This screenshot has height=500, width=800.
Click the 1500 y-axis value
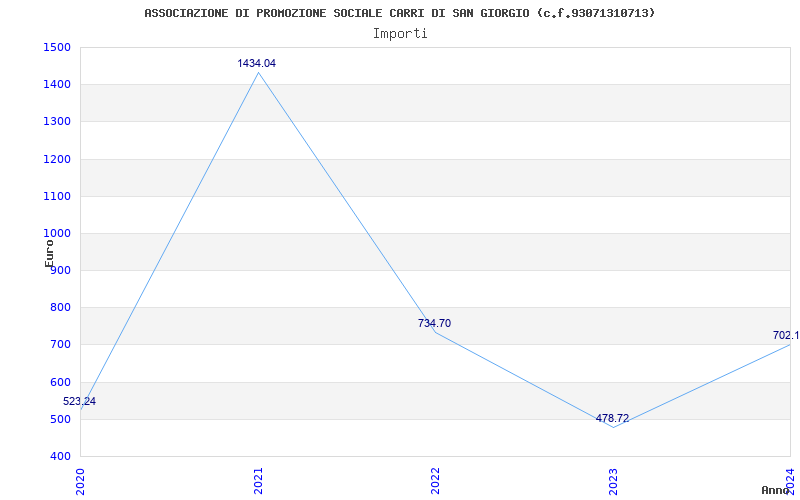(x=57, y=47)
